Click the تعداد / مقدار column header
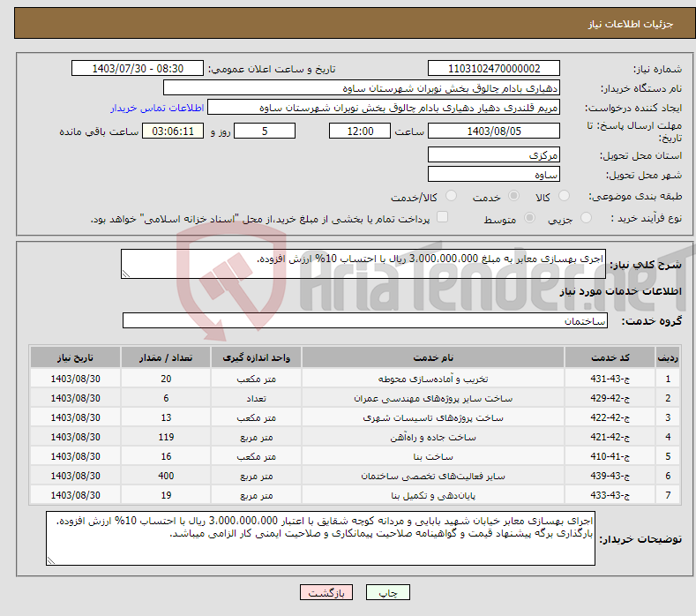696x616 pixels. (x=166, y=357)
